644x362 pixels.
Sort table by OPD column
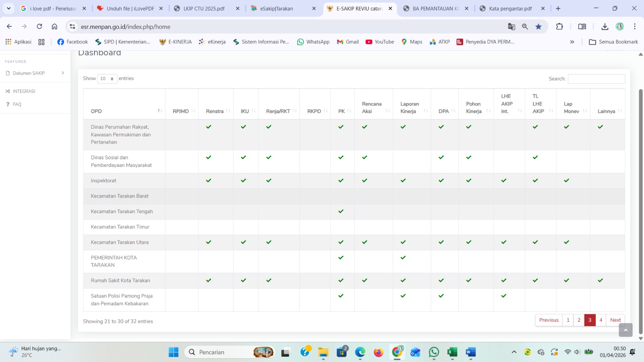[124, 111]
